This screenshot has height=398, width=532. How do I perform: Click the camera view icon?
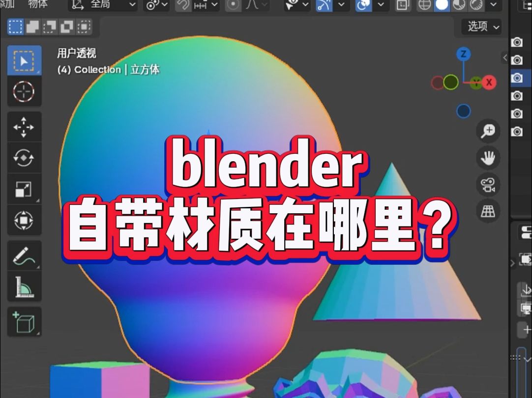488,185
